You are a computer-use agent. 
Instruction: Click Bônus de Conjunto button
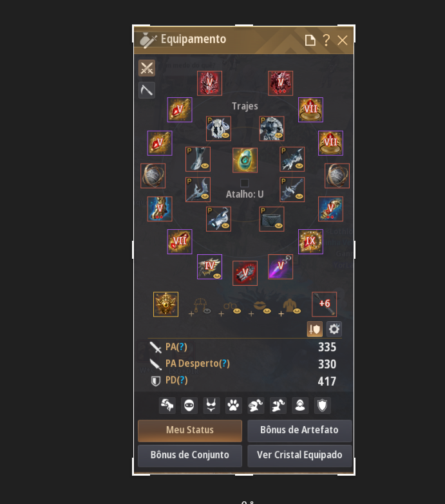190,455
